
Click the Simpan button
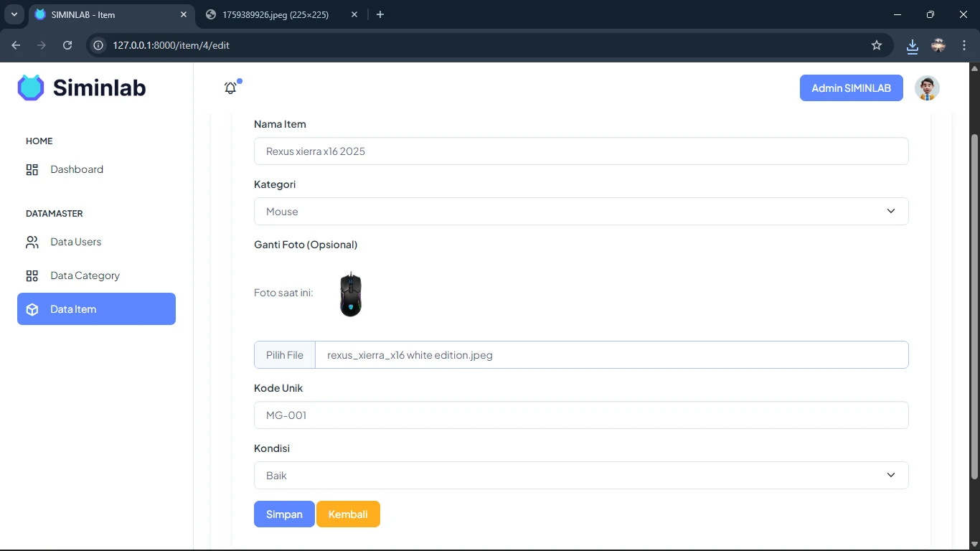coord(284,514)
